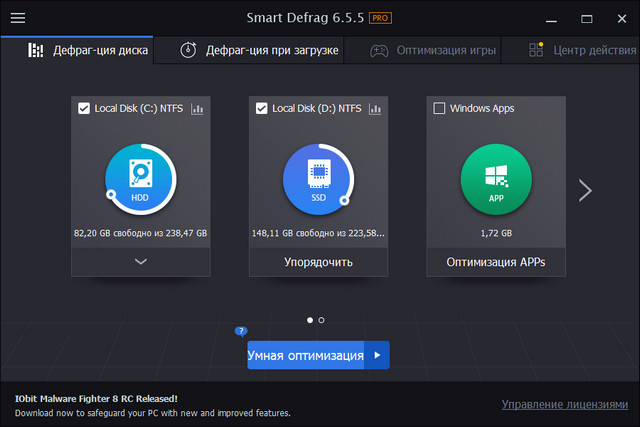Enable the Windows Apps checkbox
640x427 pixels.
click(x=440, y=108)
